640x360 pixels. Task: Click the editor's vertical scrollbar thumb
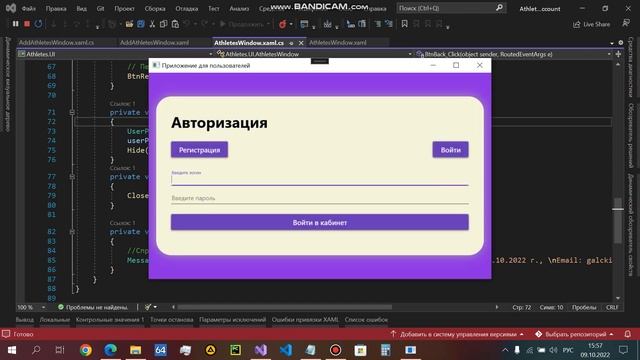coord(618,220)
